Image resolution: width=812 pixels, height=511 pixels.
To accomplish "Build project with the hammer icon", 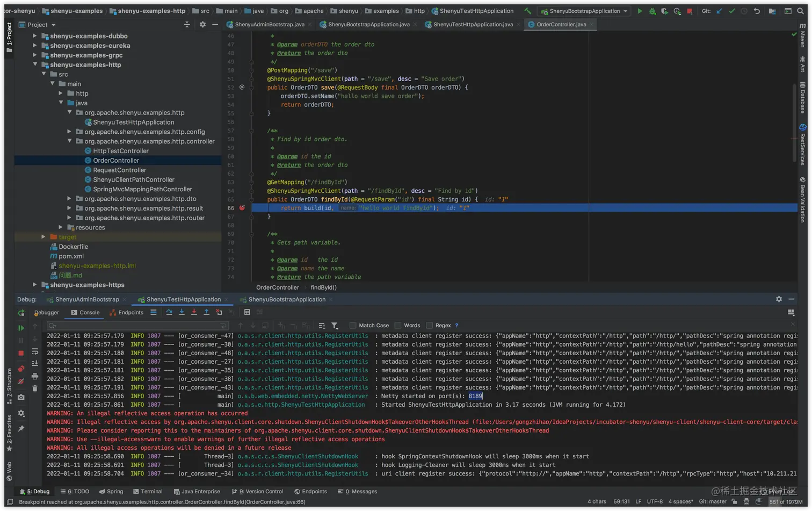I will (528, 11).
